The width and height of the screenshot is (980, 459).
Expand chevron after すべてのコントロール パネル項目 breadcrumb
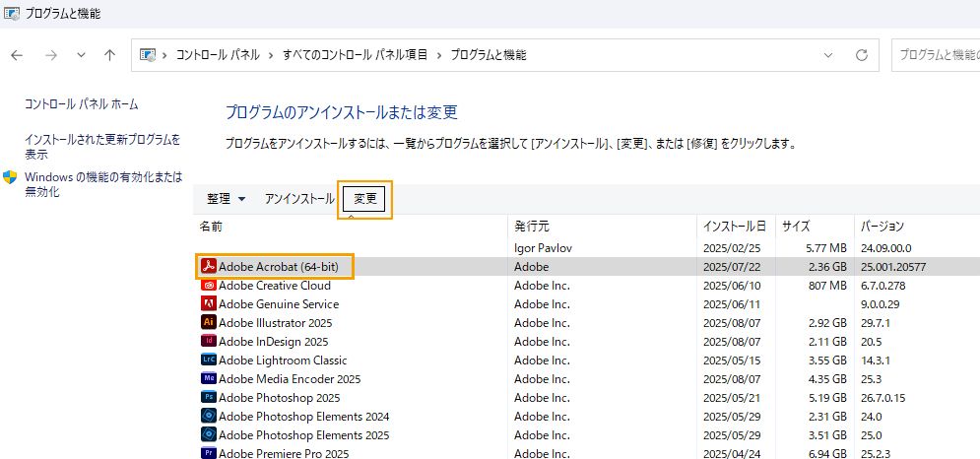438,55
